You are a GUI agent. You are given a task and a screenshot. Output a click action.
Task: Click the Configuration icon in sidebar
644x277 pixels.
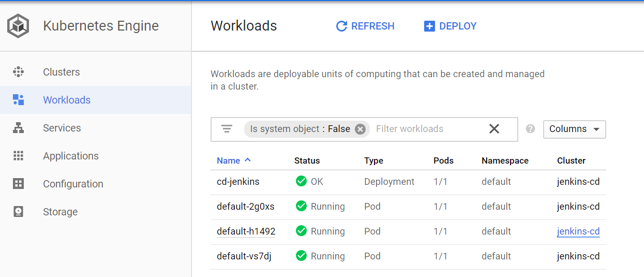[19, 184]
